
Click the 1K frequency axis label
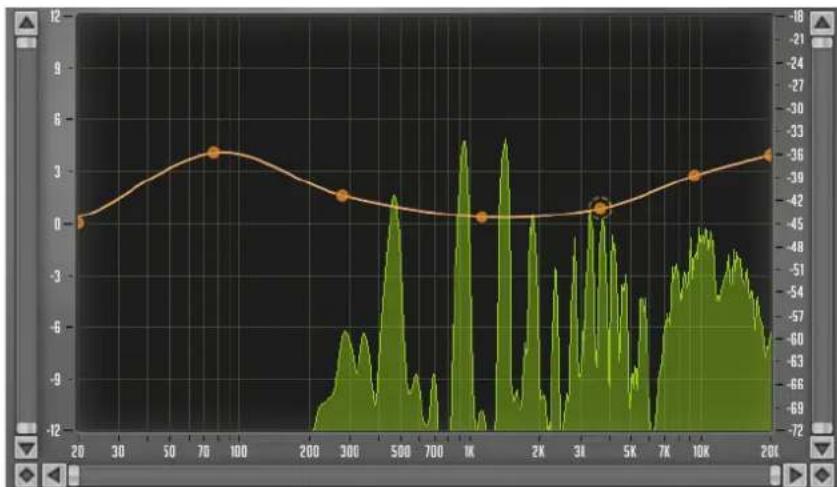pyautogui.click(x=469, y=452)
